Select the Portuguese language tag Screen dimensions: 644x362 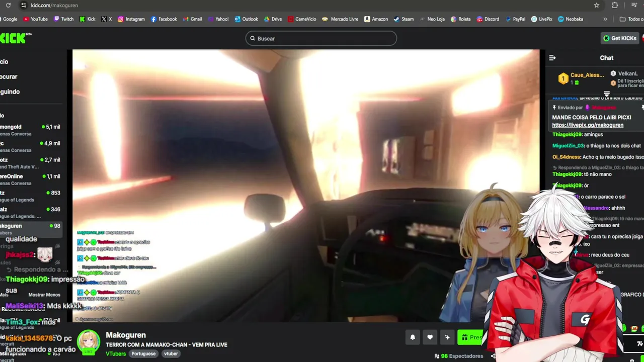point(143,353)
